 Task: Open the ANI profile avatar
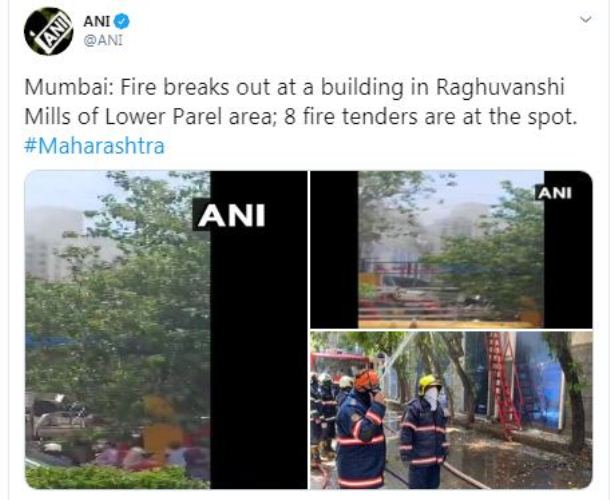point(48,31)
